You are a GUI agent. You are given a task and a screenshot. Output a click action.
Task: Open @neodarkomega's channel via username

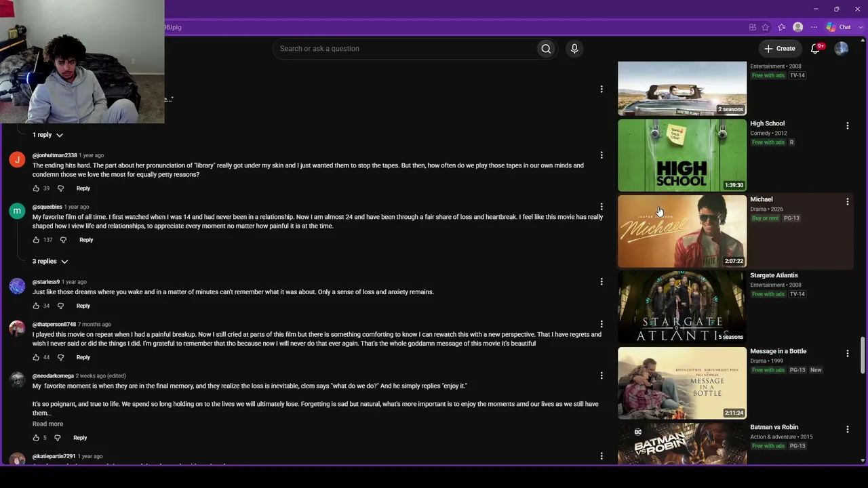pyautogui.click(x=53, y=376)
